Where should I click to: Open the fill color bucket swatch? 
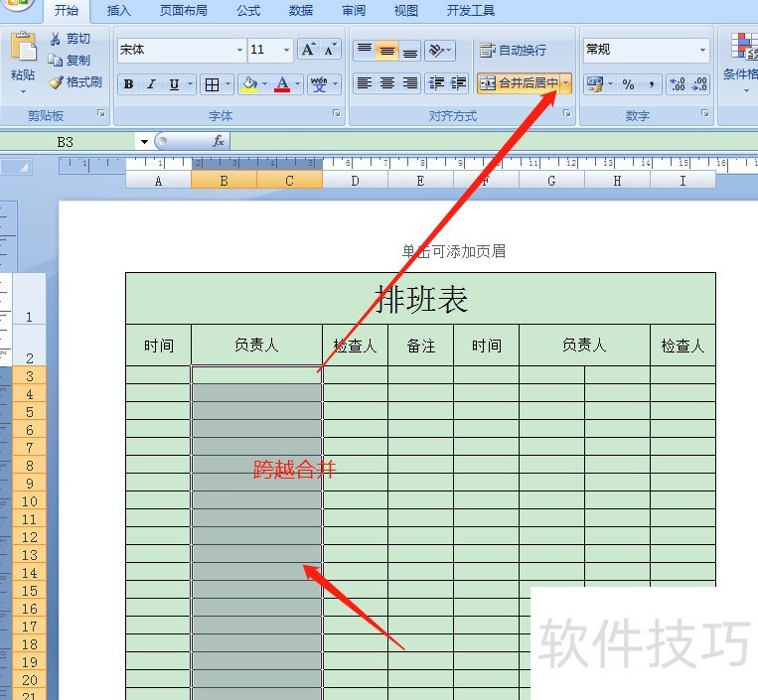pos(247,84)
